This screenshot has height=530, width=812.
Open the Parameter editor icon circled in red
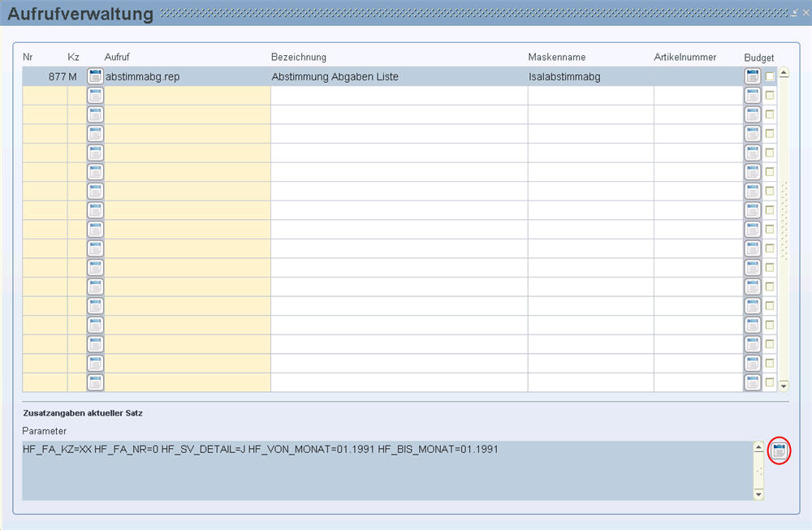coord(779,450)
